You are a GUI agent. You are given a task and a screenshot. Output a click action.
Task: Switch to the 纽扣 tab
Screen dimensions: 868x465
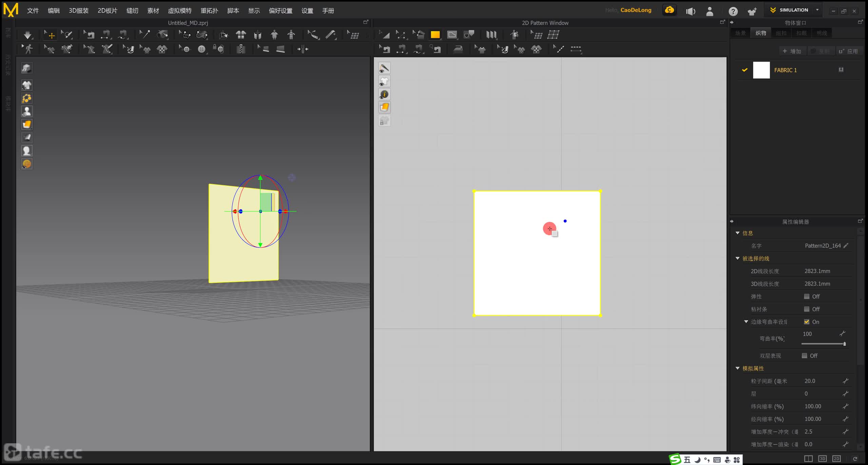(x=781, y=33)
